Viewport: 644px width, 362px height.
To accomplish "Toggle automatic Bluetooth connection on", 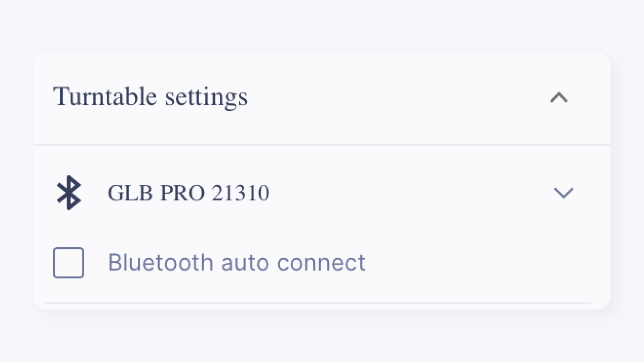I will [69, 263].
